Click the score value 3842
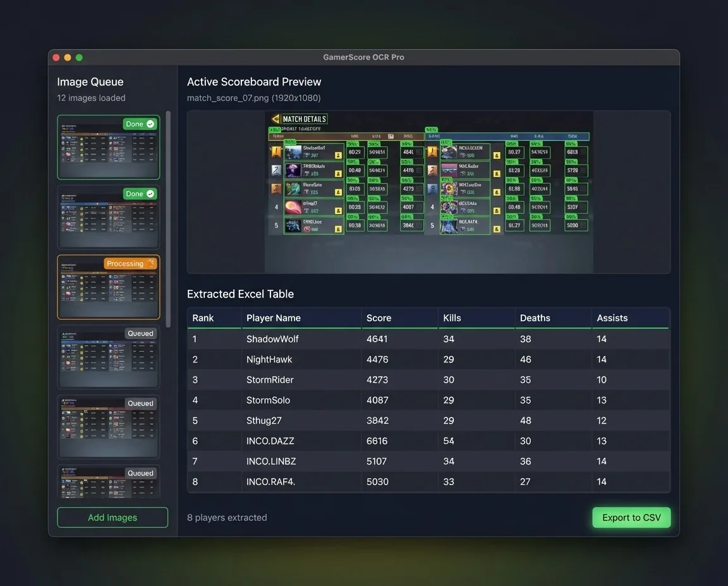This screenshot has height=586, width=728. 377,421
